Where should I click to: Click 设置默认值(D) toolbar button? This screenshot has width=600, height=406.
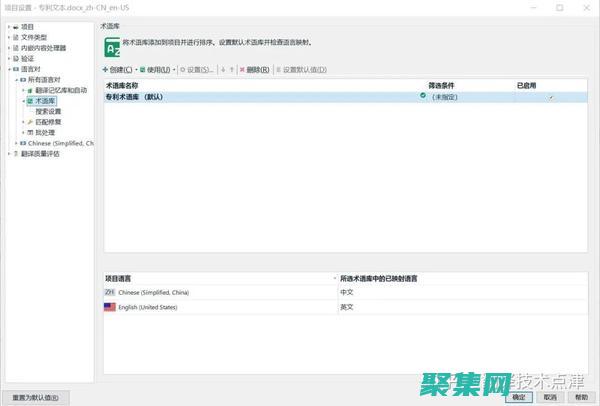click(302, 70)
